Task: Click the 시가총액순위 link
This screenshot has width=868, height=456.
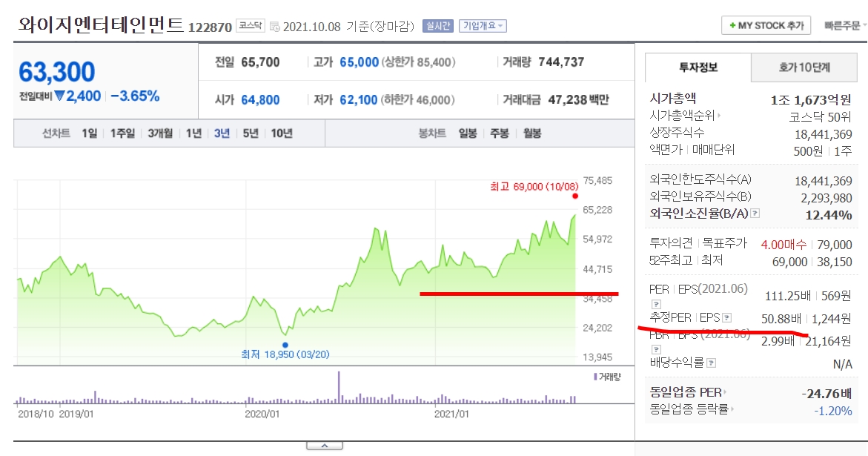Action: (682, 116)
